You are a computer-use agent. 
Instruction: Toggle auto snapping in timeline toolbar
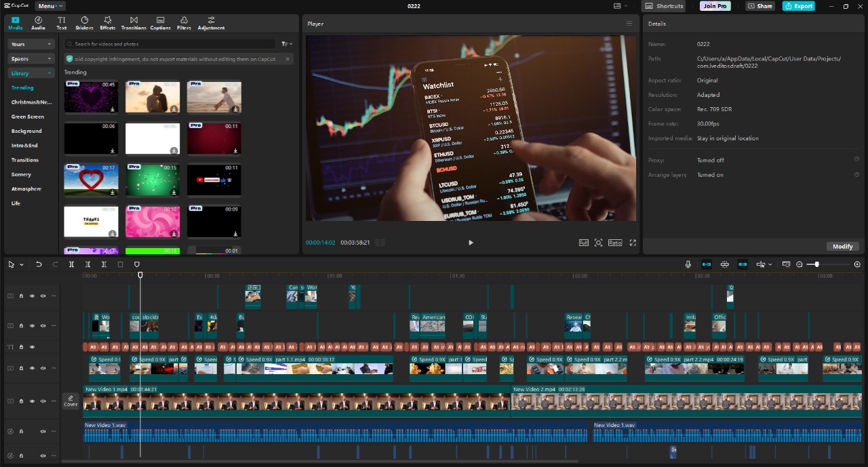tap(725, 264)
